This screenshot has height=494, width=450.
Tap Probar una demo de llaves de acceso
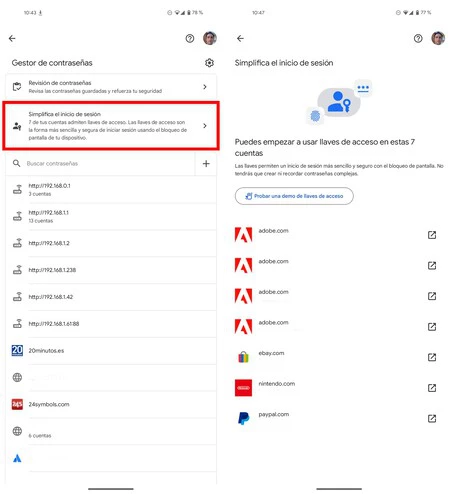294,196
